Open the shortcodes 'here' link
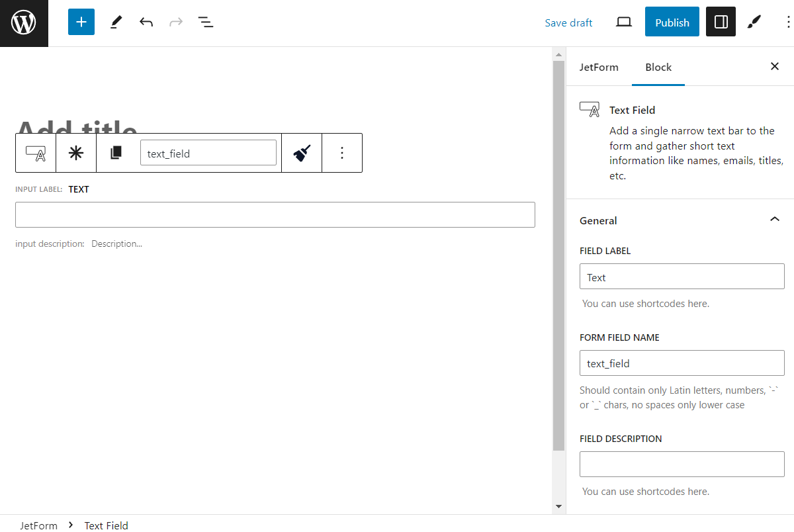 point(697,303)
